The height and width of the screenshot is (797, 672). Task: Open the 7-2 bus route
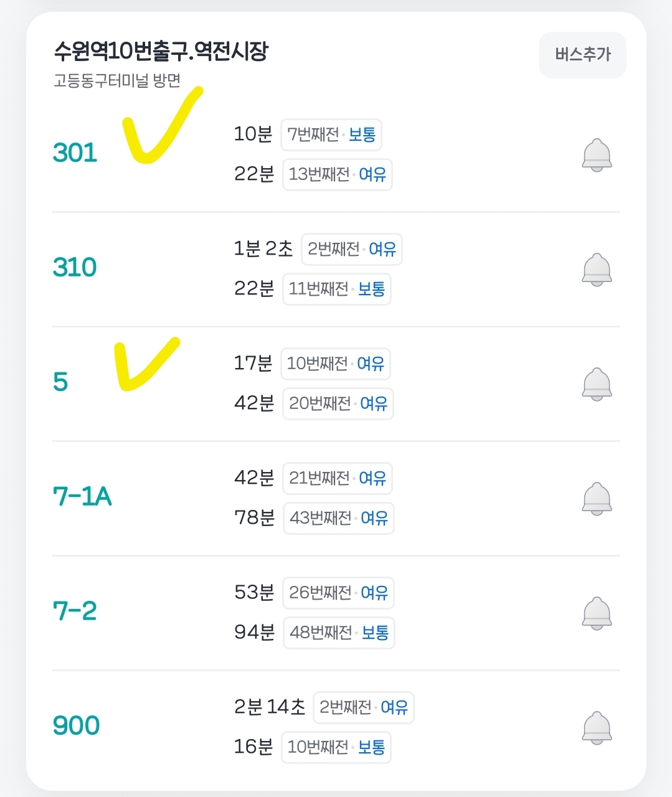tap(75, 611)
